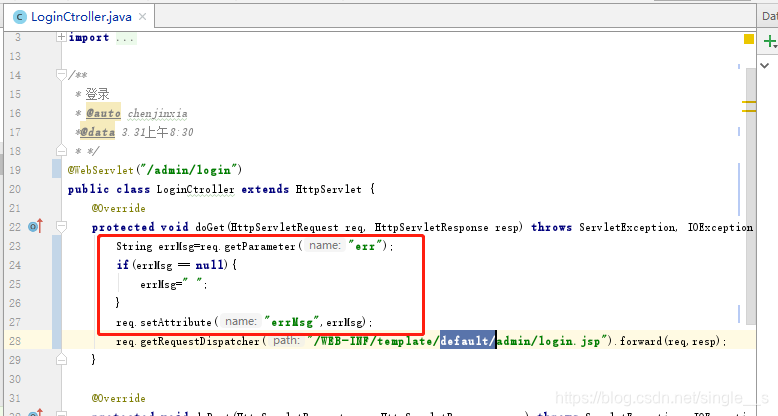Switch to the LoginCtroller.java tab
778x416 pixels.
coord(81,17)
